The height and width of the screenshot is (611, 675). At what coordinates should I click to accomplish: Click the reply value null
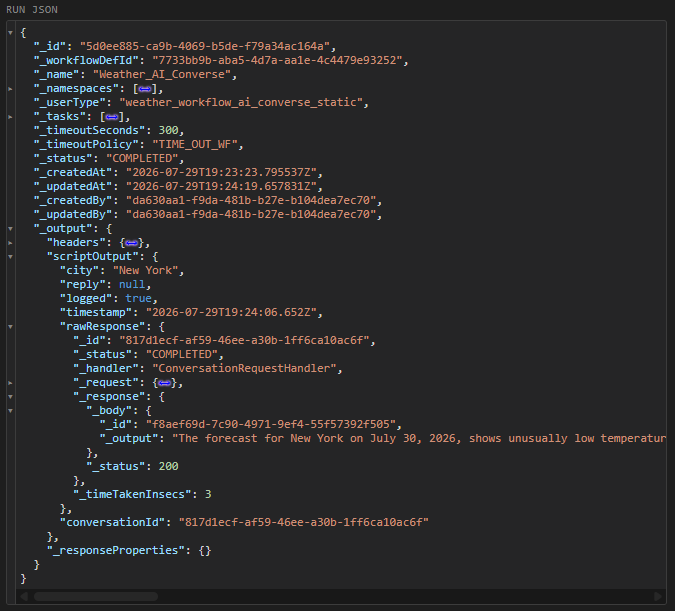tap(132, 284)
